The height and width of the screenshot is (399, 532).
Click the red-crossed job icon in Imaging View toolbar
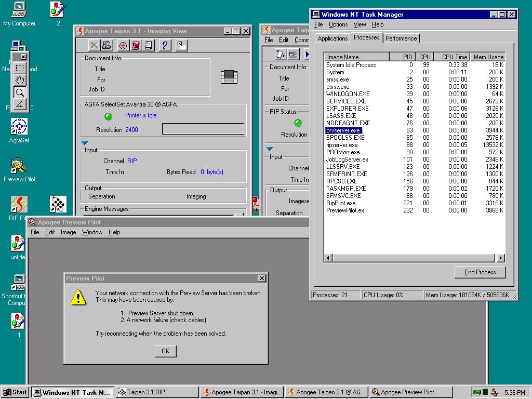[136, 46]
